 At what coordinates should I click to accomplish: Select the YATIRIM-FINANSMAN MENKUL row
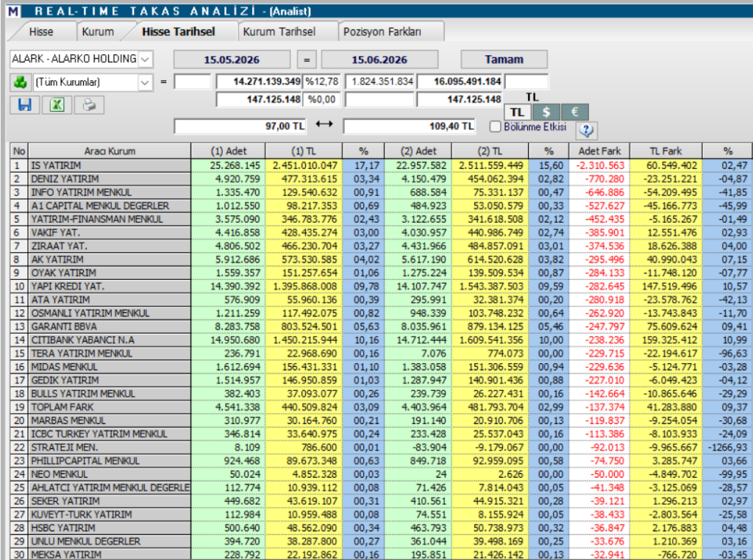tap(382, 219)
